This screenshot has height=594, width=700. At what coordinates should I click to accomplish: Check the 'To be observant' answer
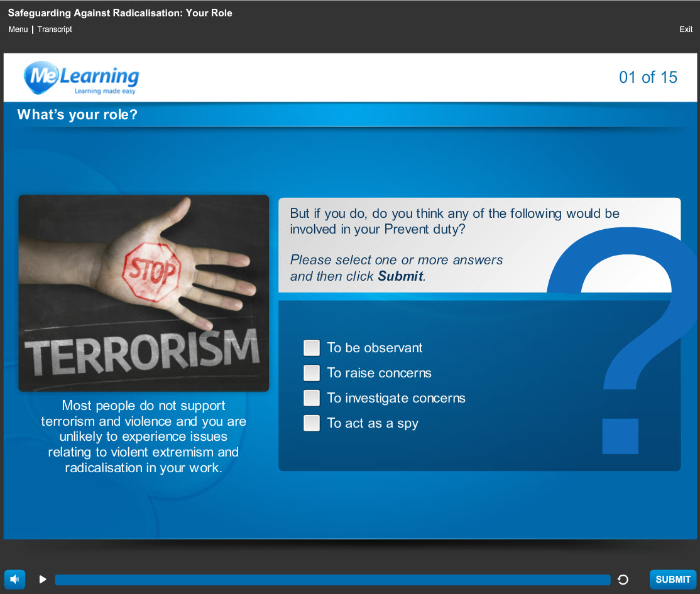(x=312, y=347)
